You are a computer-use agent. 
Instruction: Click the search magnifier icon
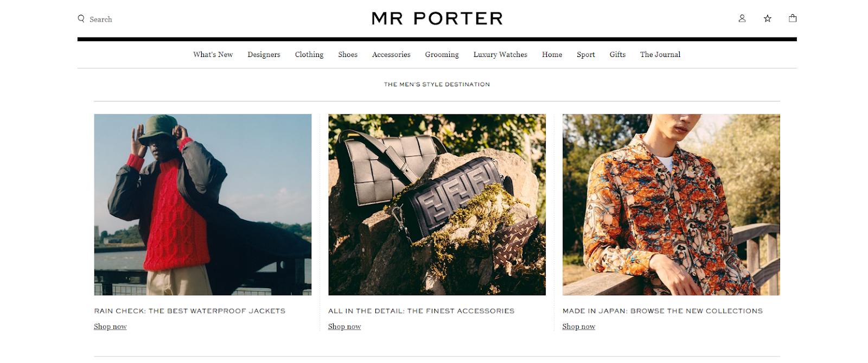pos(81,18)
